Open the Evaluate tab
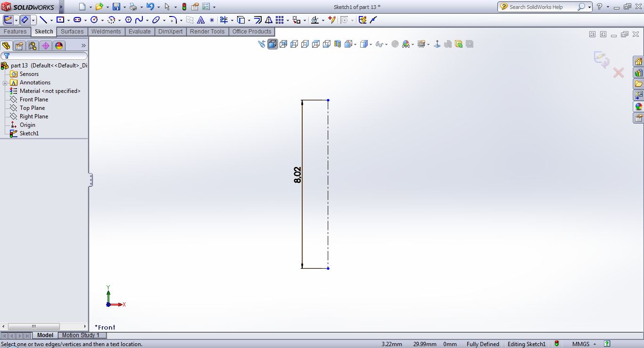Screen dimensions: 644x348 point(140,32)
